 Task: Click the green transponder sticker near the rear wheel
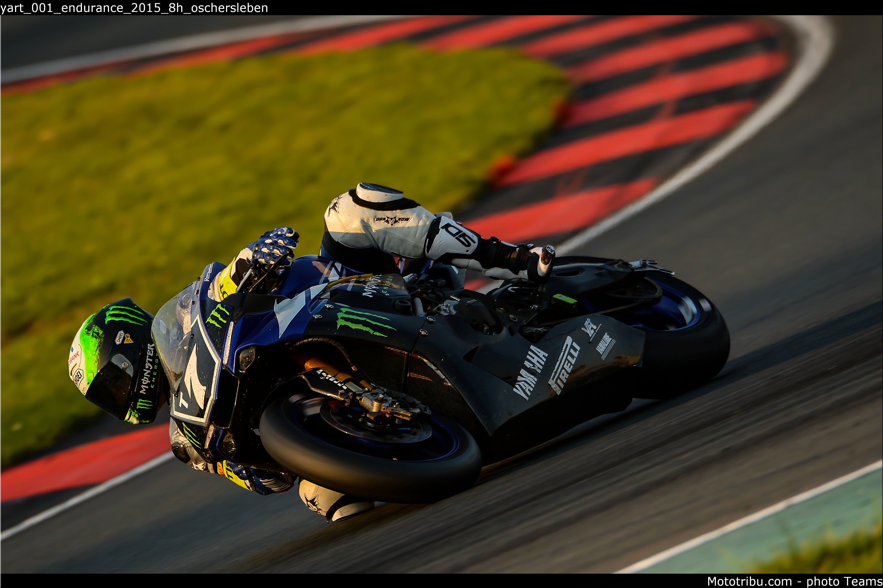tap(564, 300)
